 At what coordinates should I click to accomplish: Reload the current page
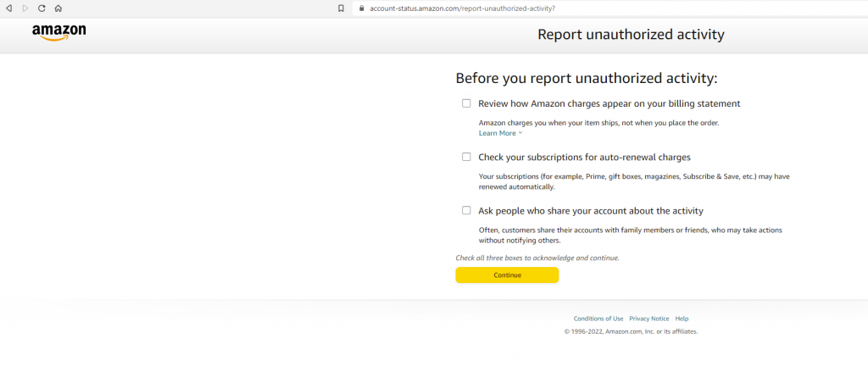tap(41, 8)
